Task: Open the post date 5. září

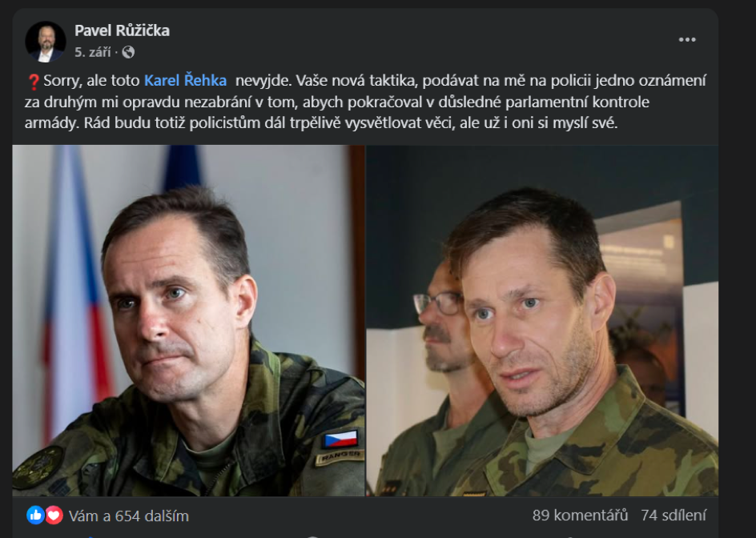Action: point(93,52)
